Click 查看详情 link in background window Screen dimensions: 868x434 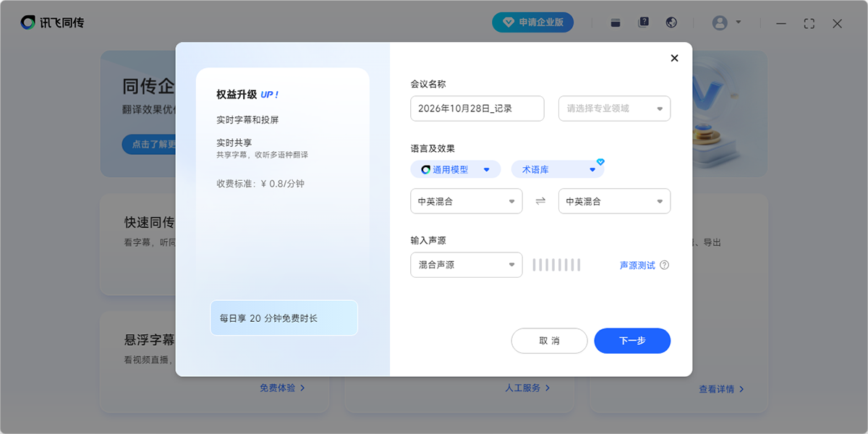pyautogui.click(x=721, y=389)
